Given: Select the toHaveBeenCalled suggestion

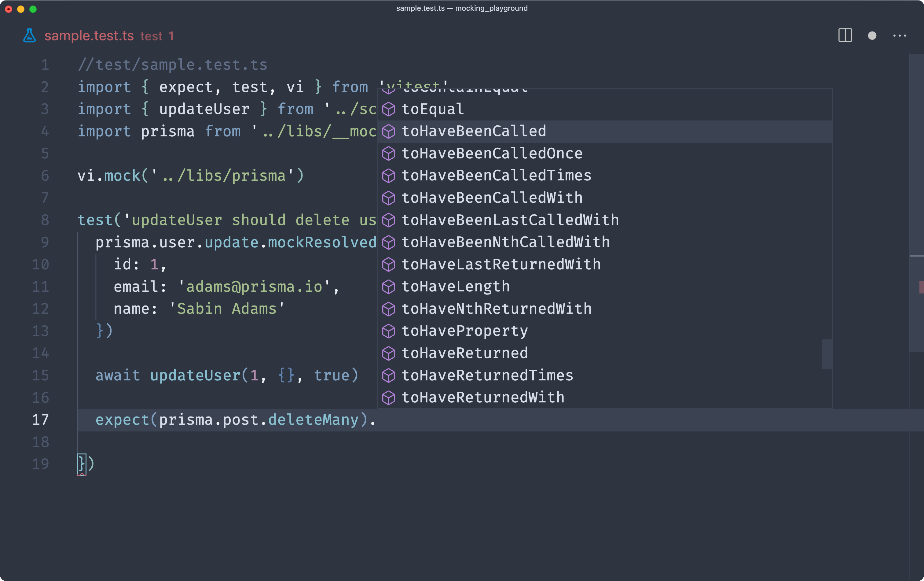Looking at the screenshot, I should pos(605,132).
